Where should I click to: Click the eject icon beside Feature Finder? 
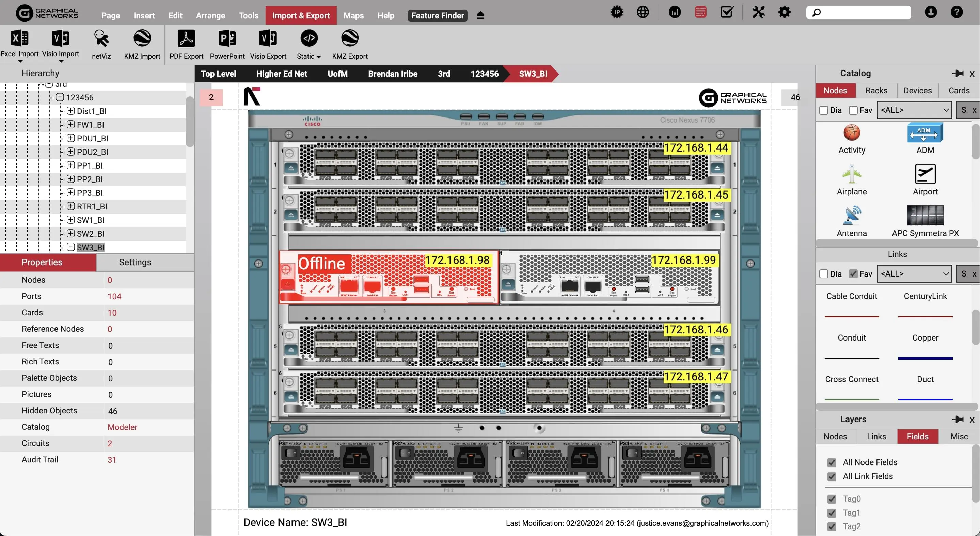(480, 16)
